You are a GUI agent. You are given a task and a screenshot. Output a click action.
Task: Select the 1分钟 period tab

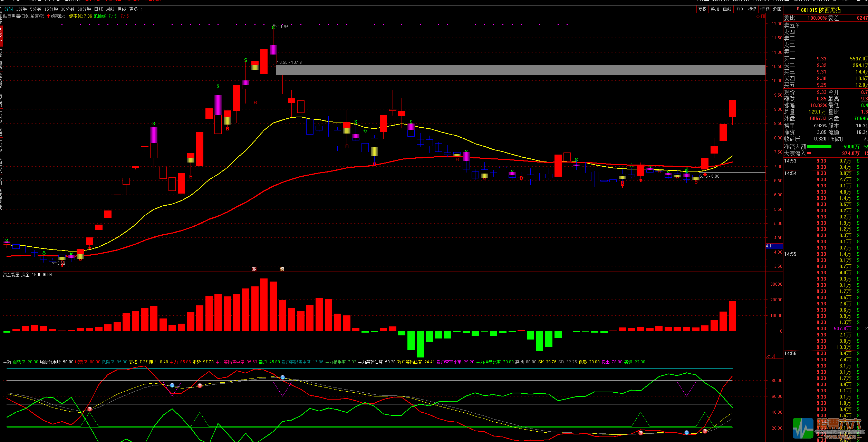pos(21,9)
